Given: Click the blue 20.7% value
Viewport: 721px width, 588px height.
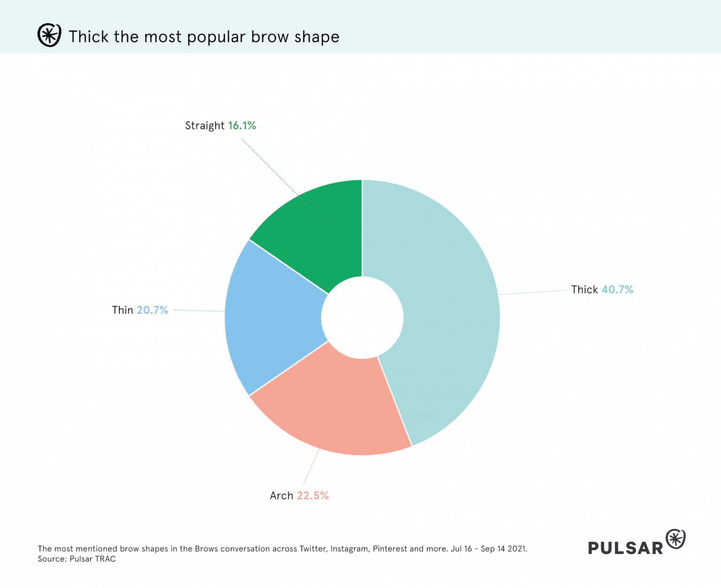Looking at the screenshot, I should click(153, 310).
